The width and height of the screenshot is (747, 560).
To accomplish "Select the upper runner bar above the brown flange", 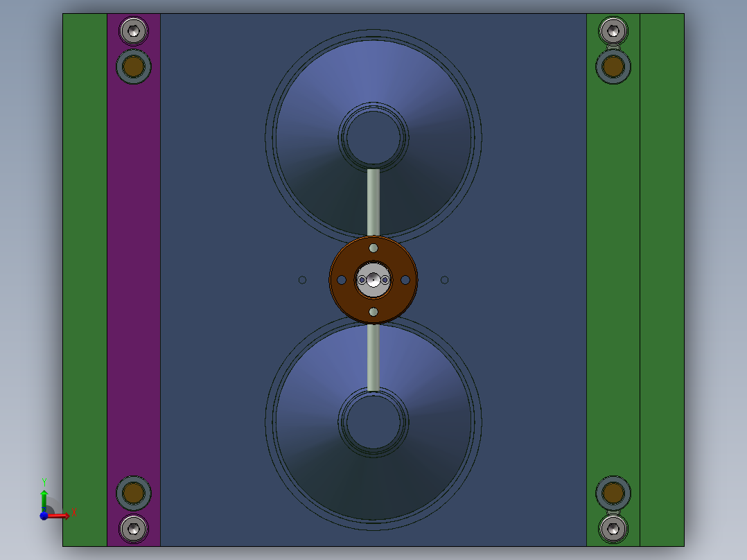I will click(x=373, y=202).
